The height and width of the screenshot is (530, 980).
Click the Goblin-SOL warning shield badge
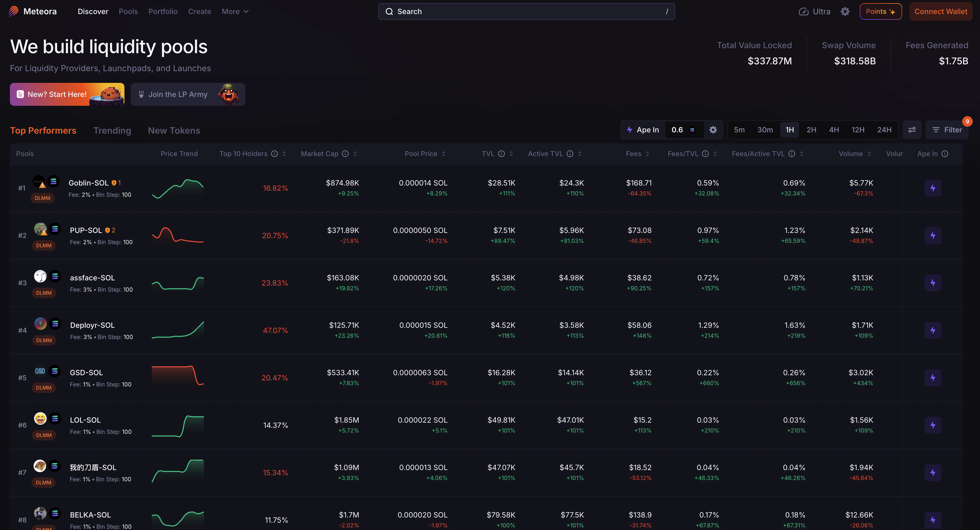tap(116, 183)
